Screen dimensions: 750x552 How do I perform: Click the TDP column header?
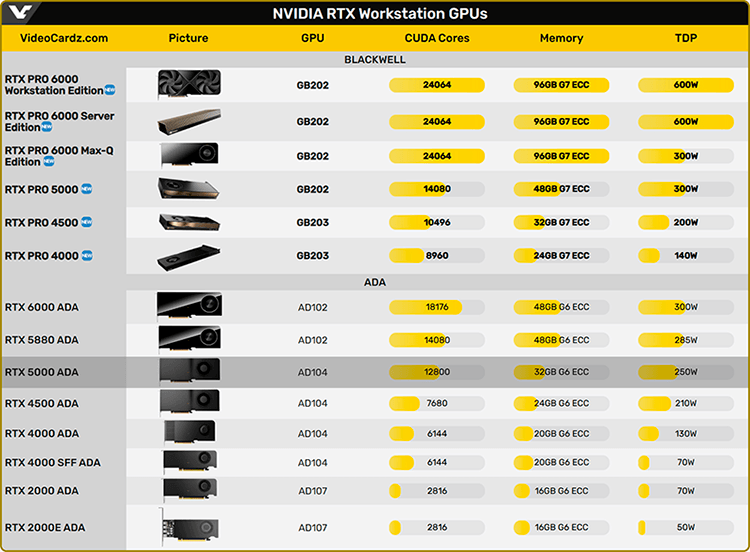[686, 38]
